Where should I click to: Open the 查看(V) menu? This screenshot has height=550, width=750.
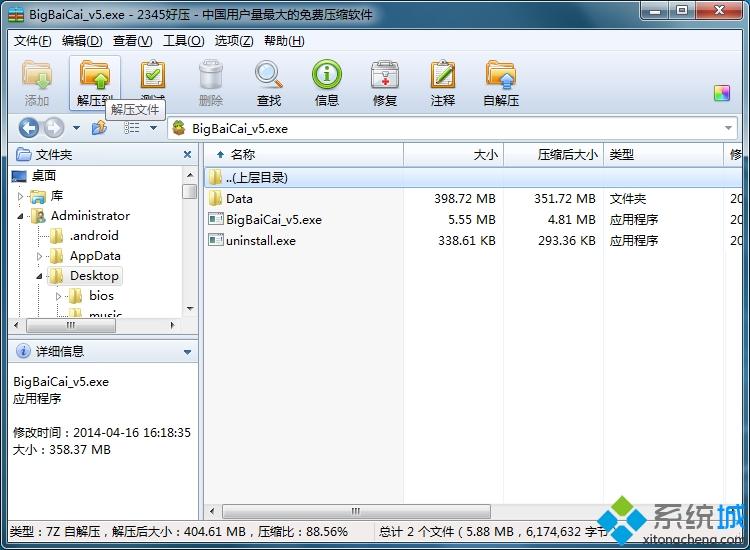132,41
